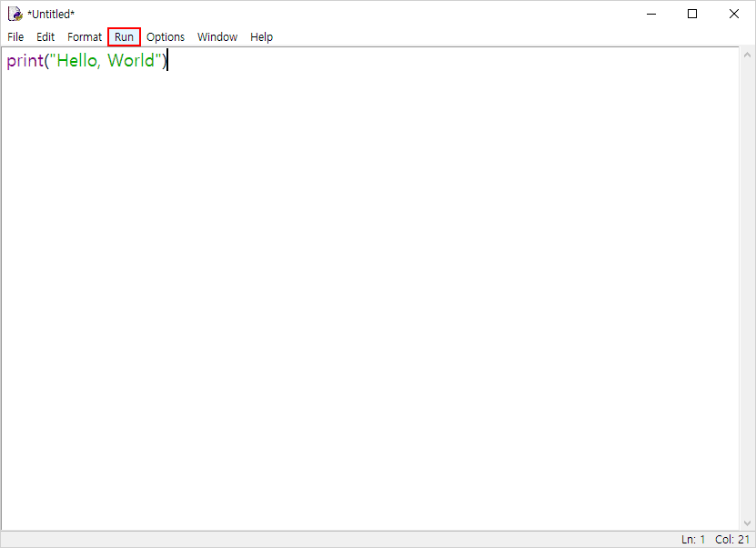Open the Edit menu

[x=45, y=37]
